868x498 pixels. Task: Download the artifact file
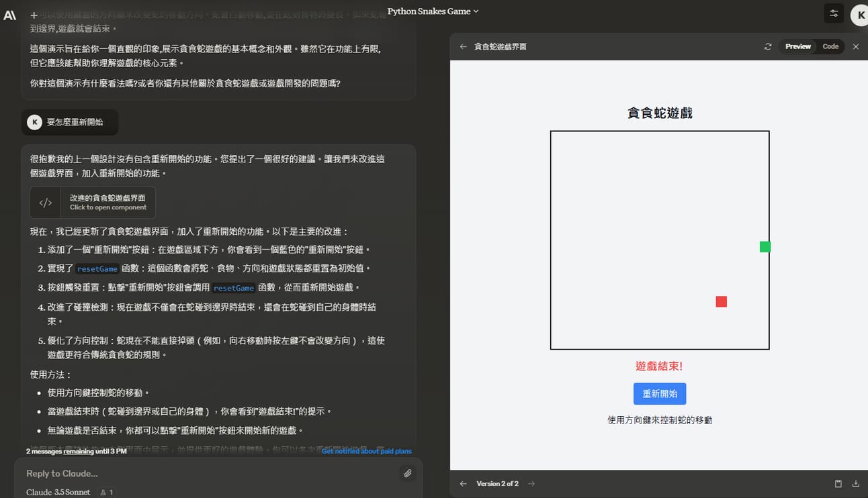(855, 484)
